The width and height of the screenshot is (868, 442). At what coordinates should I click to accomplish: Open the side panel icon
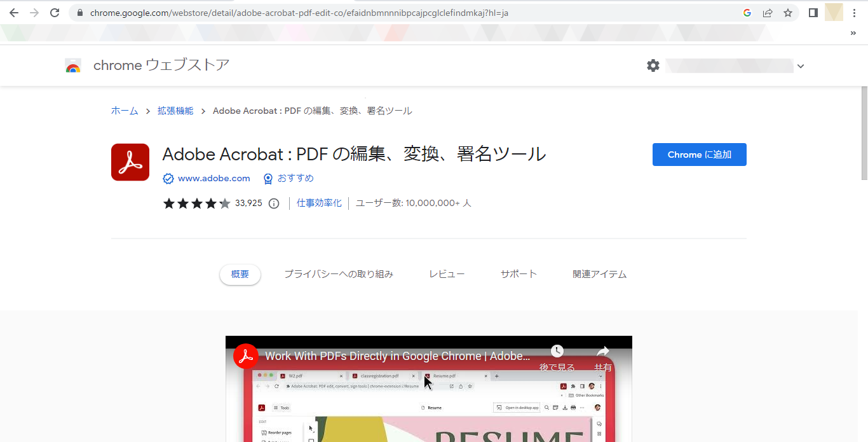coord(813,13)
